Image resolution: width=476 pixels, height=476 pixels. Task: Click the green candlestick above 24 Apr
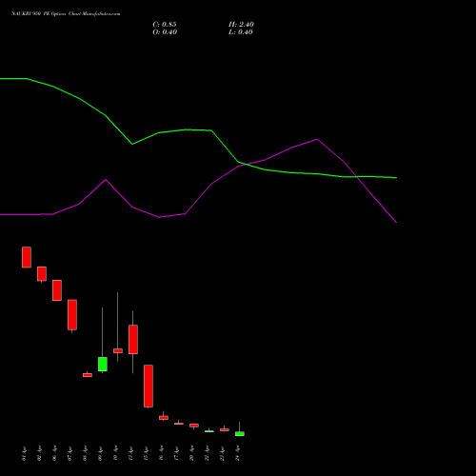[x=240, y=433]
